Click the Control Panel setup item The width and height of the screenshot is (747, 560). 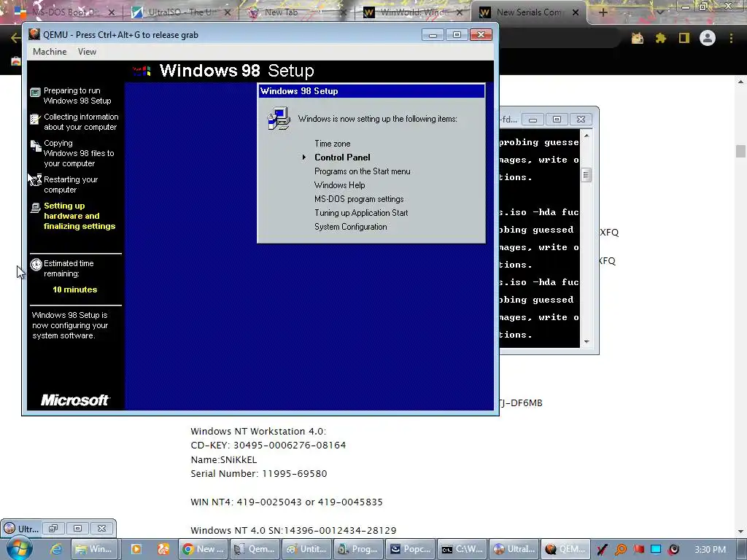pos(342,157)
